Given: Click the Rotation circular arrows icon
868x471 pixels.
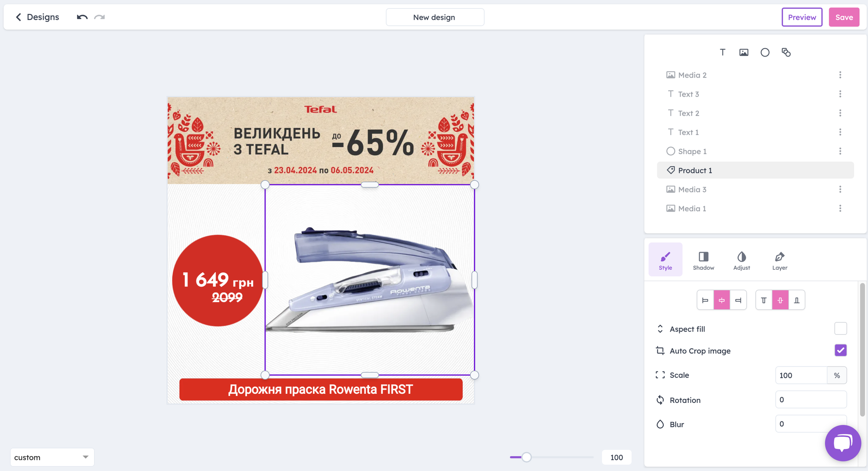Looking at the screenshot, I should 660,400.
